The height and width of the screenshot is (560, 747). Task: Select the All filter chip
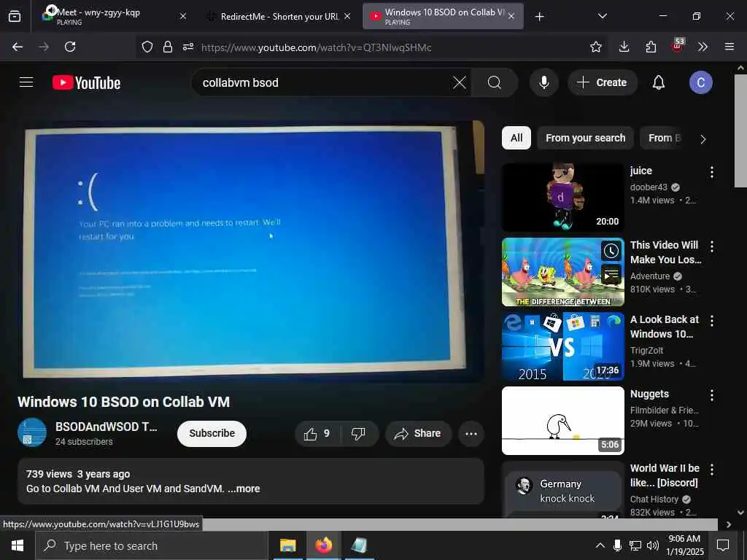point(516,138)
